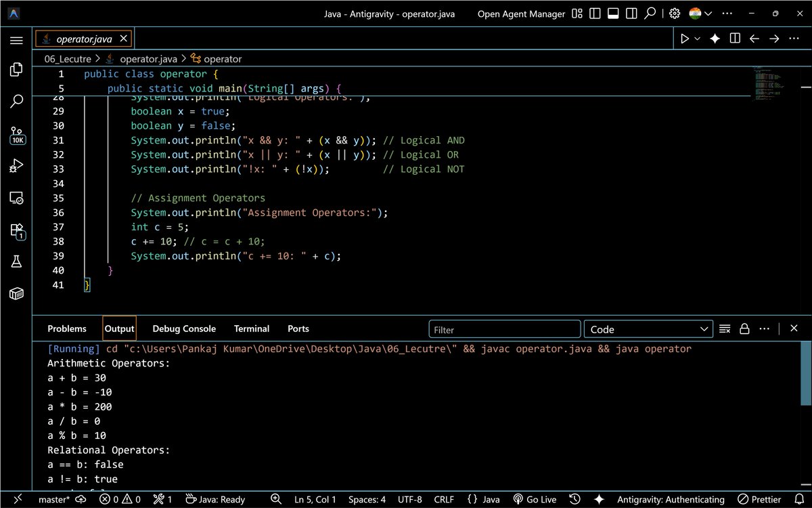Click the output Filter input field

coord(505,329)
